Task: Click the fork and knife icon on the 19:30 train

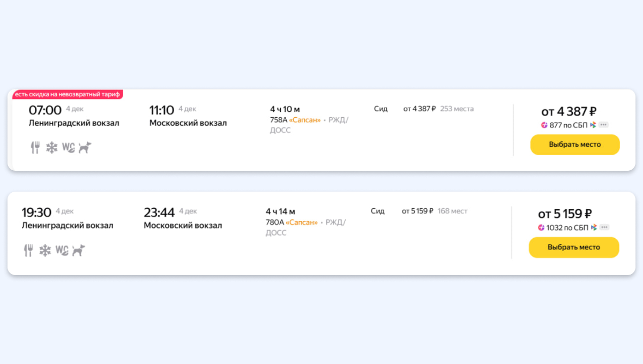Action: tap(28, 250)
